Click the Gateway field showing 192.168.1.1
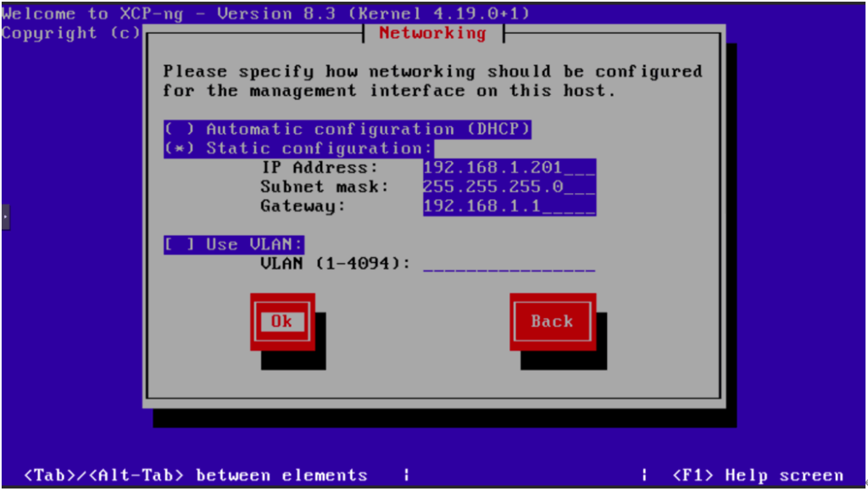The height and width of the screenshot is (491, 868). point(509,206)
